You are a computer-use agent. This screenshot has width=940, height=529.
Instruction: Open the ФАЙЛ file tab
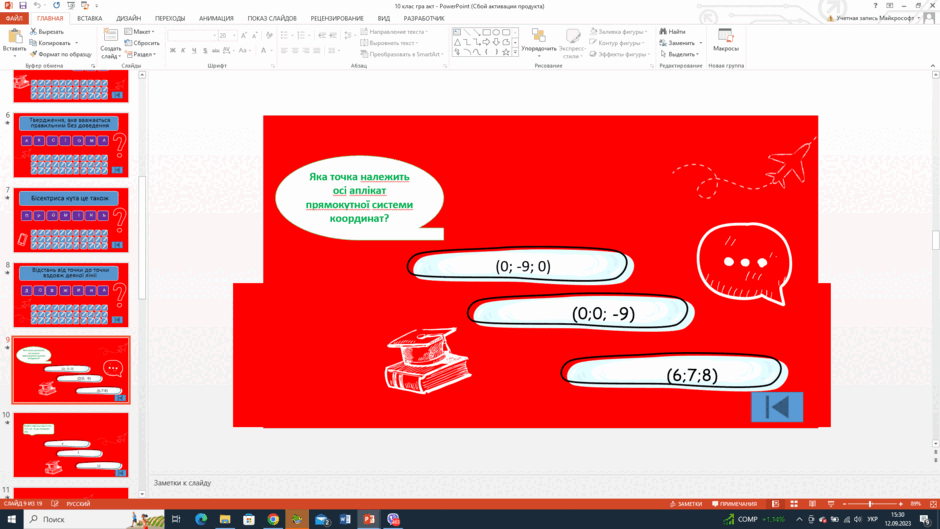14,19
